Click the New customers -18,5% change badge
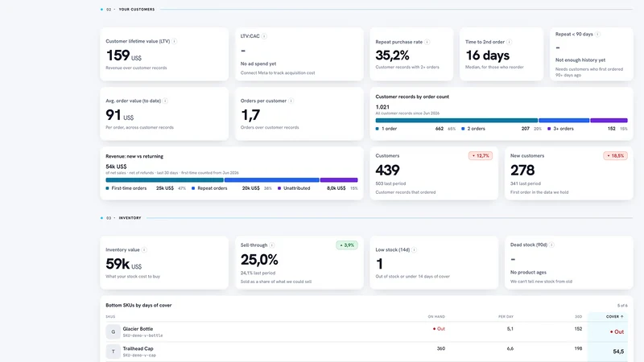Screen dimensions: 644x362 (615, 155)
